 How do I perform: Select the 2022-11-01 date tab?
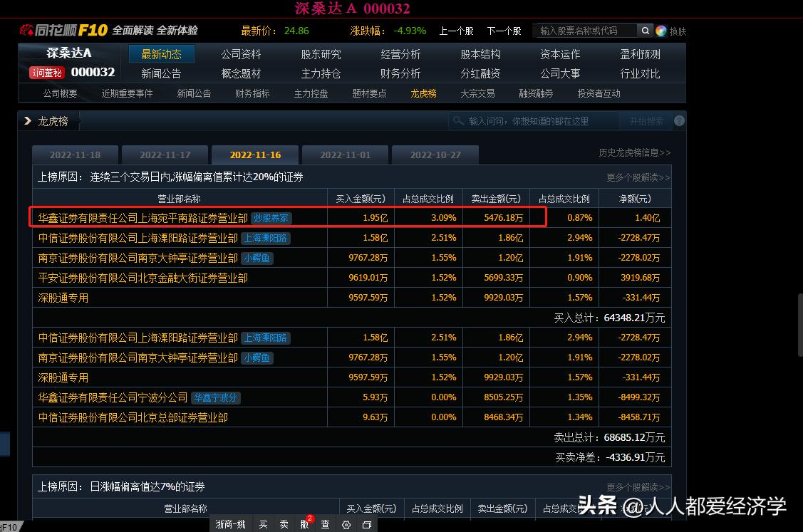pos(345,155)
